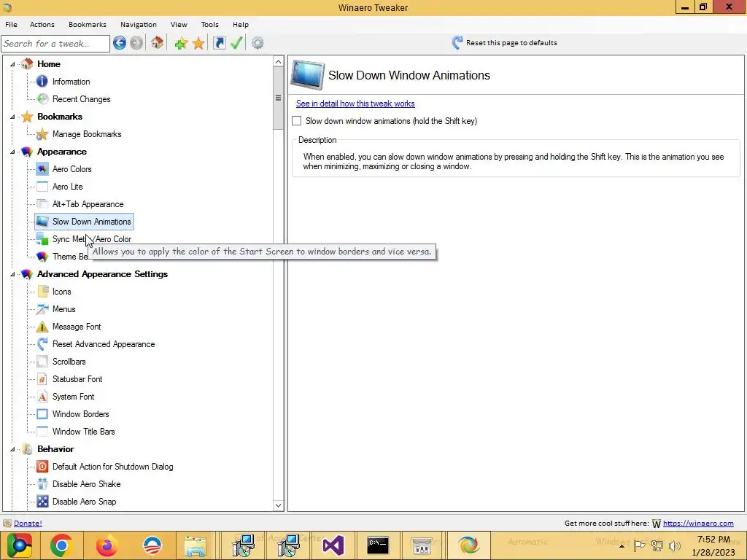Screen dimensions: 747x560
Task: Click the Icons folder icon in tree
Action: (x=42, y=292)
